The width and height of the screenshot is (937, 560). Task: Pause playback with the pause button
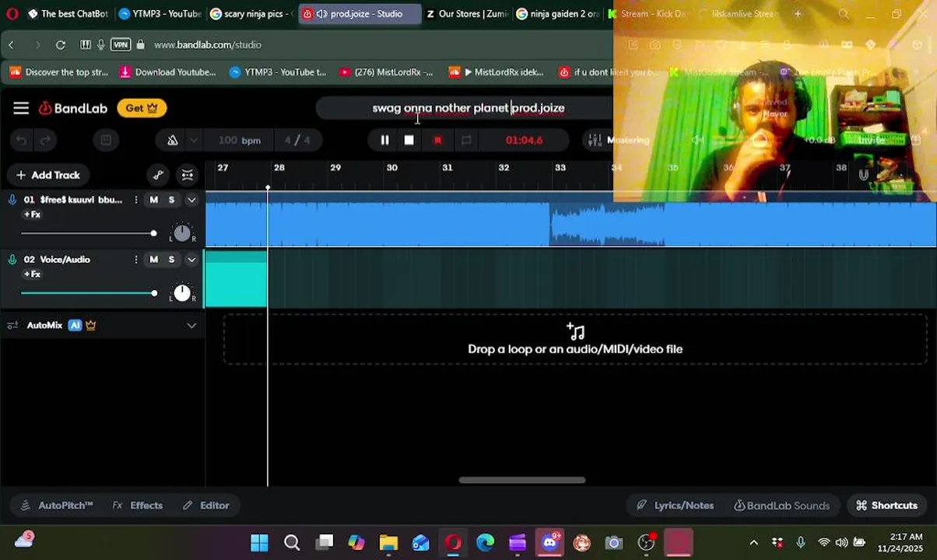pyautogui.click(x=384, y=140)
